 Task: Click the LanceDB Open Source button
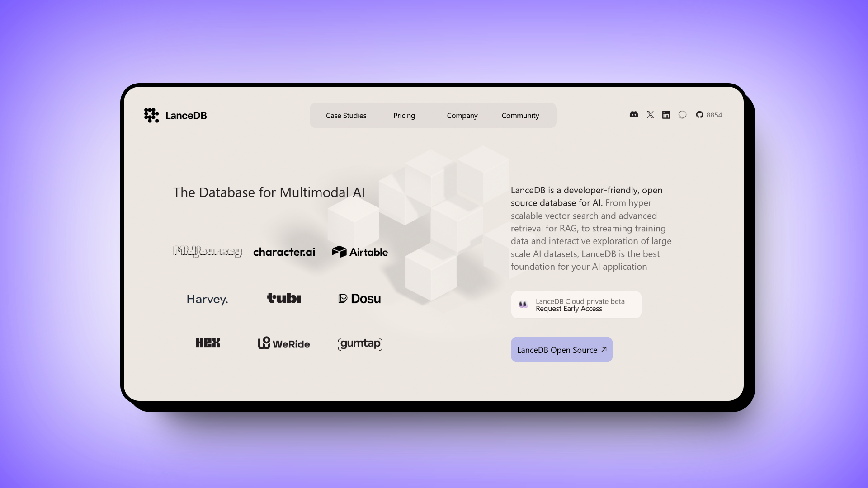561,350
